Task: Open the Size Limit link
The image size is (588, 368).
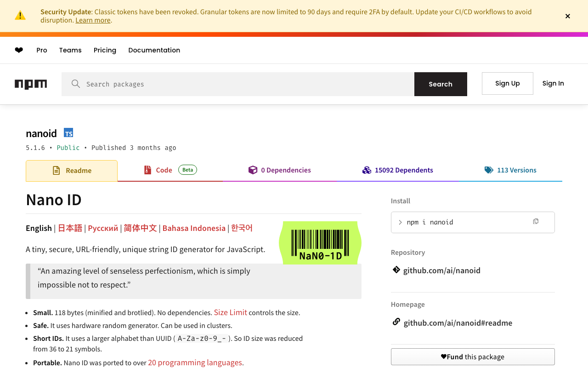Action: point(231,312)
